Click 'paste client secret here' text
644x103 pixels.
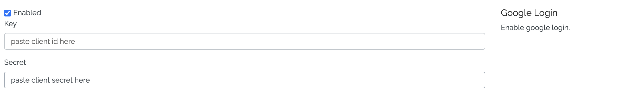coord(50,80)
